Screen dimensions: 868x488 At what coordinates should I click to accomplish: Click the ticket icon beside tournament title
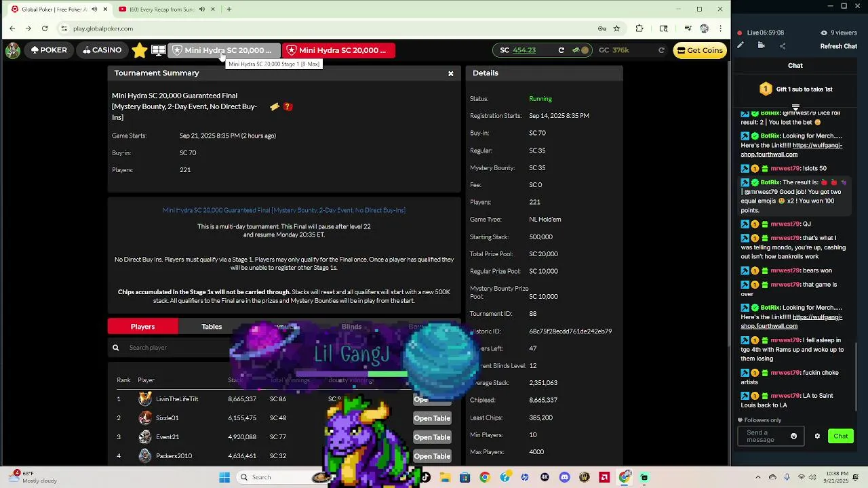click(x=275, y=106)
